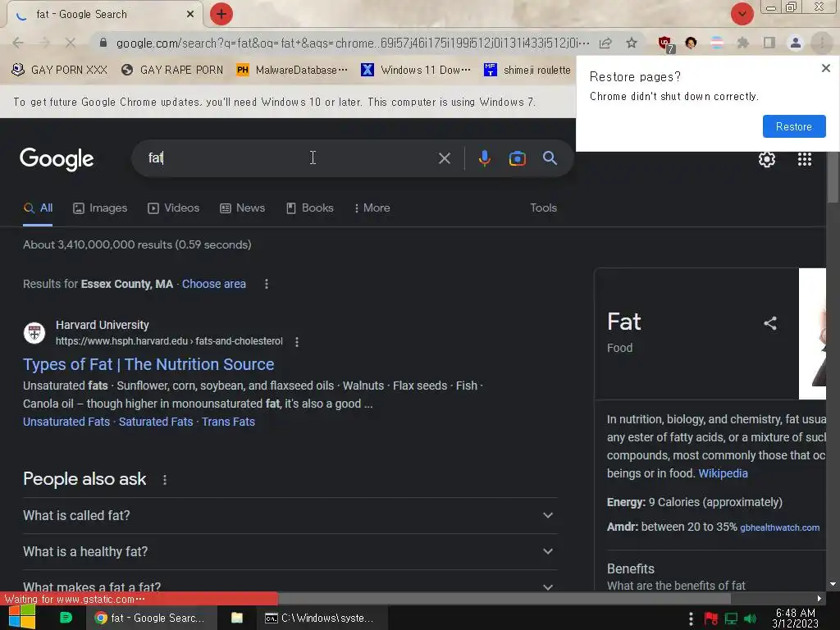Open the Windows Start button
Image resolution: width=840 pixels, height=630 pixels.
click(21, 617)
